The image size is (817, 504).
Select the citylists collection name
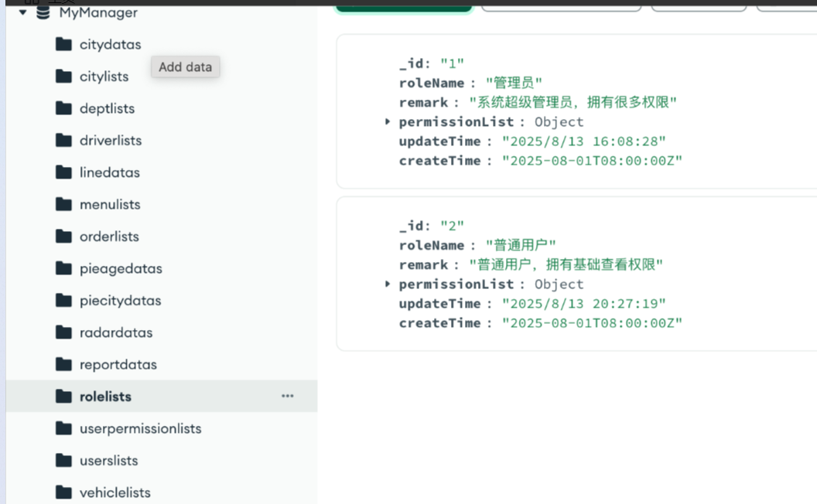104,77
